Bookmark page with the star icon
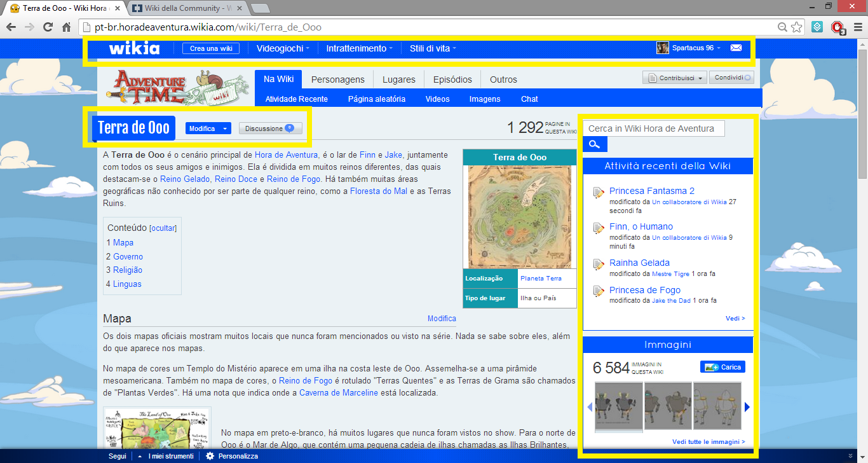Viewport: 868px width, 463px height. pos(797,27)
